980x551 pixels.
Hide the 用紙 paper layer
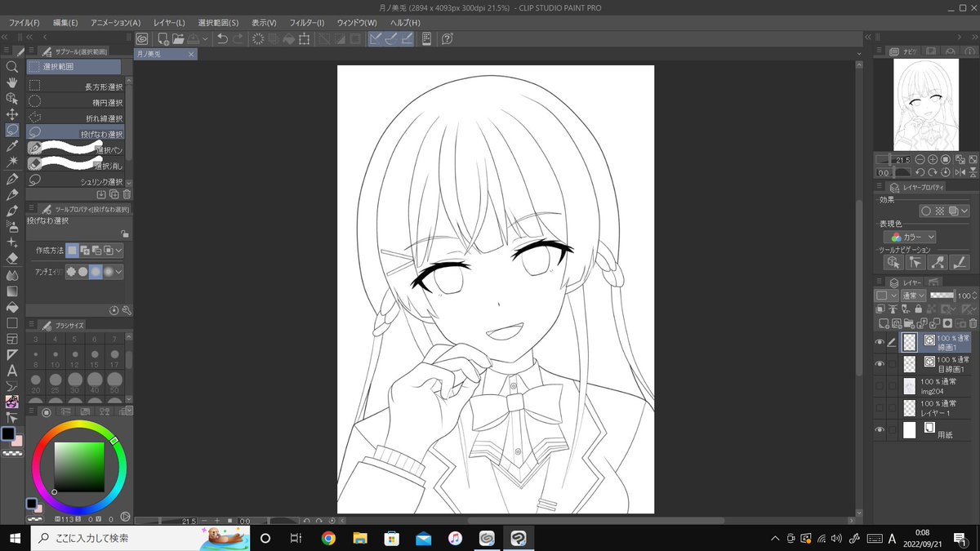click(880, 429)
